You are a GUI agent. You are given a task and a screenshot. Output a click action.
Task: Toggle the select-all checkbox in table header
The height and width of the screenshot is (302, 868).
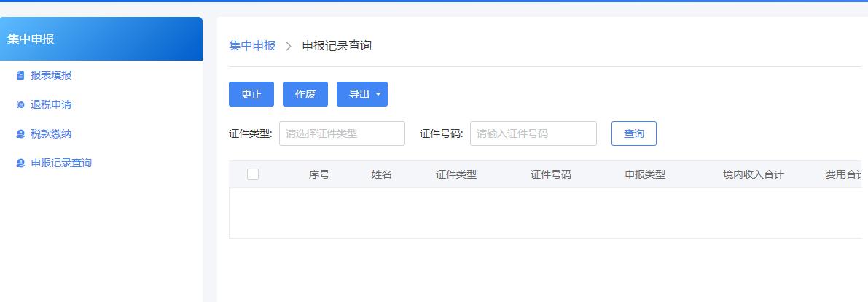253,174
